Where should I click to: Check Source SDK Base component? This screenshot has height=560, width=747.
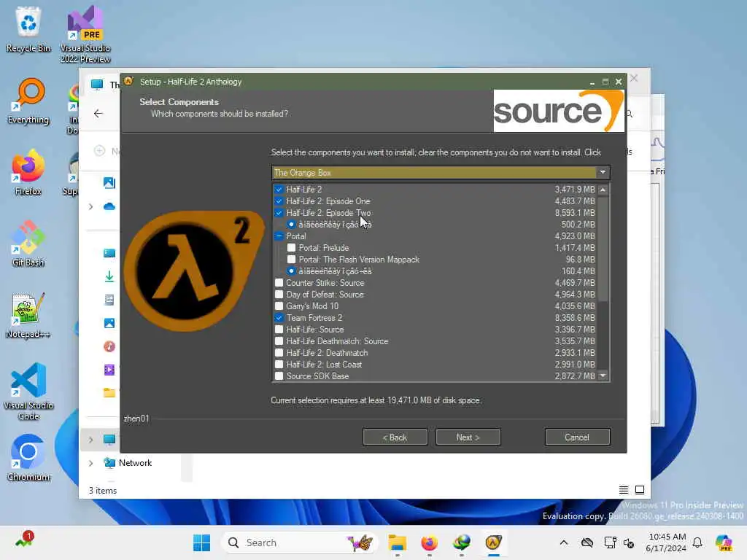[279, 376]
